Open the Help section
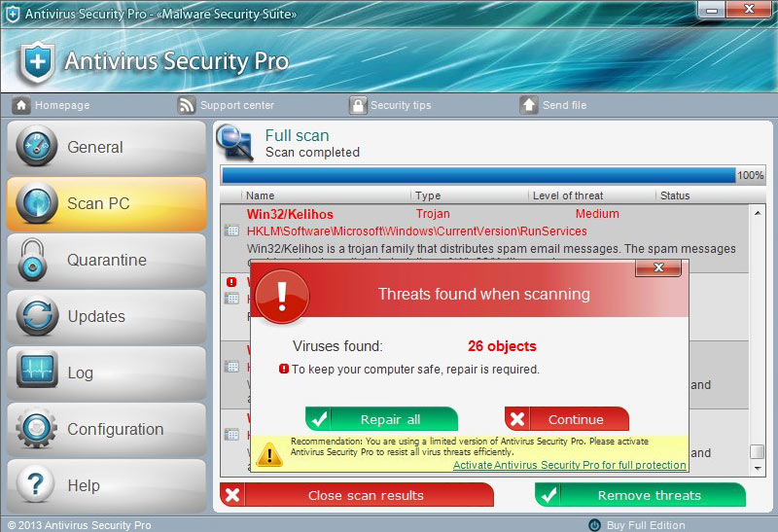 [107, 486]
